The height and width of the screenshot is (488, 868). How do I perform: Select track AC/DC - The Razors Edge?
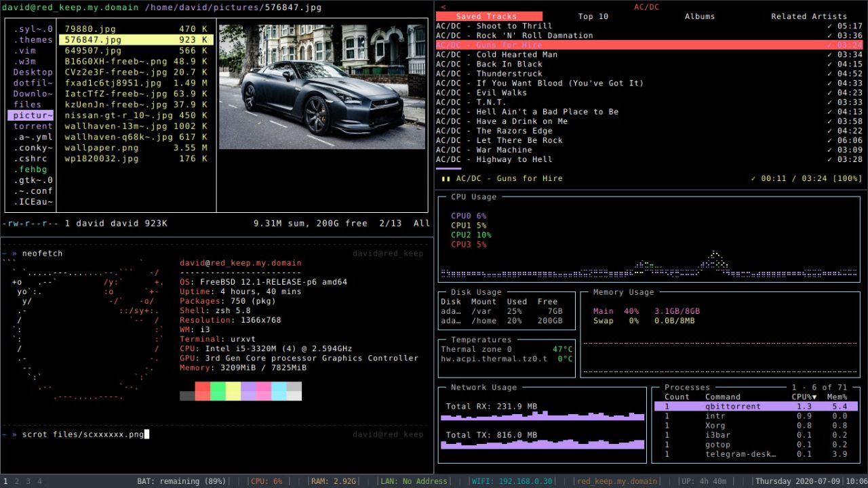(650, 130)
